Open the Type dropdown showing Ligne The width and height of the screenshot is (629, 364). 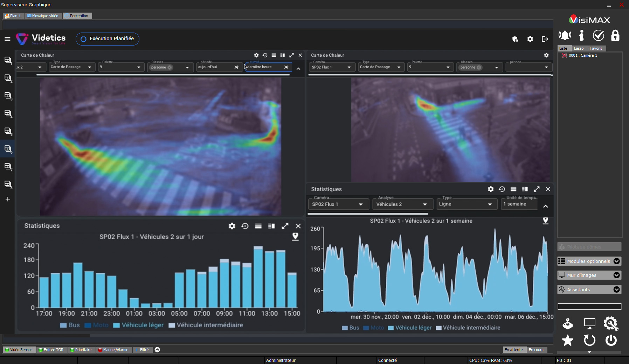[x=466, y=204]
